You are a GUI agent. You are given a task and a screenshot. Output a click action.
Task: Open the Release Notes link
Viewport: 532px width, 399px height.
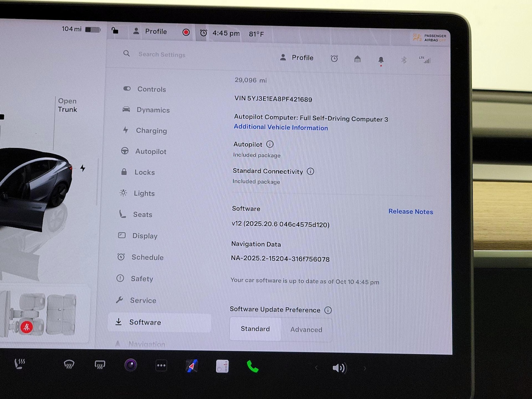(x=410, y=211)
